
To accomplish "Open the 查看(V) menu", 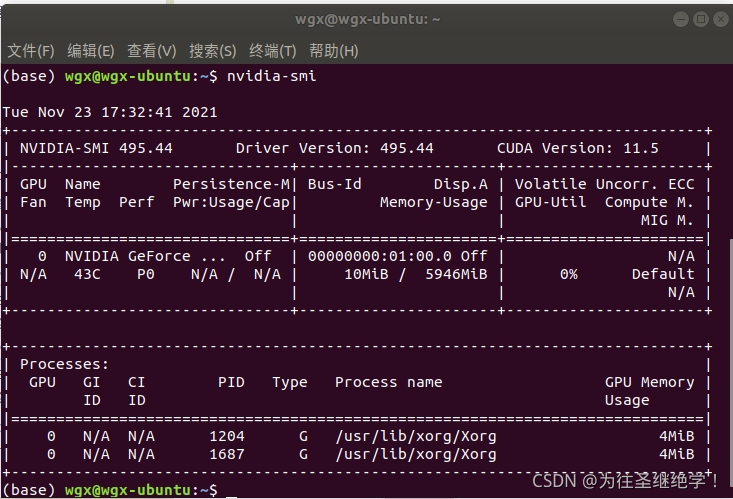I will pyautogui.click(x=151, y=51).
